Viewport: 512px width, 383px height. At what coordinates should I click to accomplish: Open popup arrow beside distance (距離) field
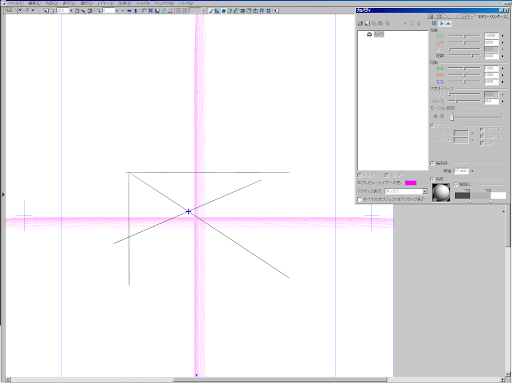pyautogui.click(x=503, y=56)
